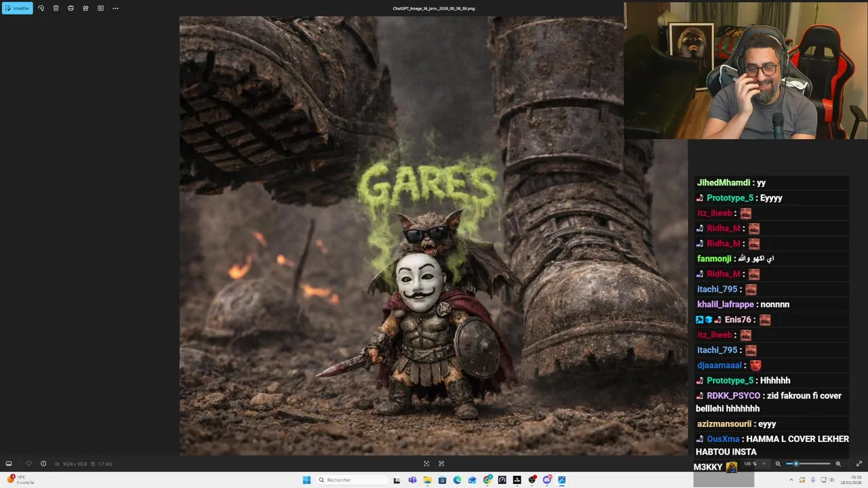
Task: Open the three-dot more options menu
Action: 115,8
